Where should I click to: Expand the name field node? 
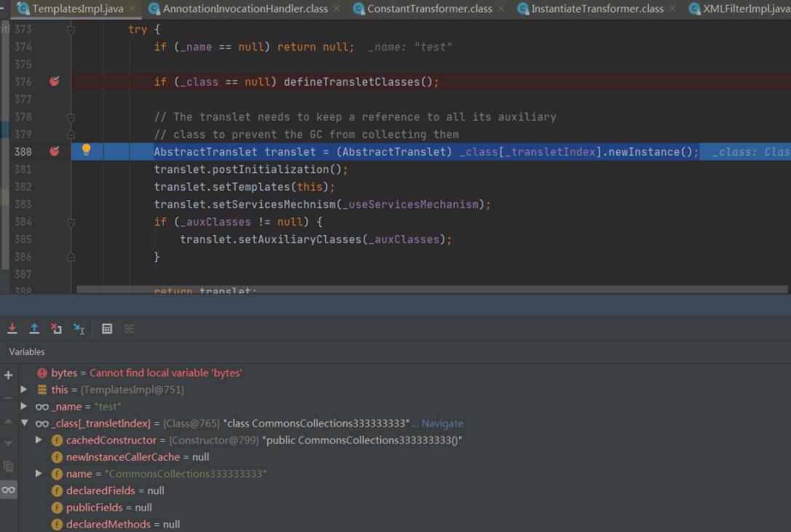click(x=39, y=474)
